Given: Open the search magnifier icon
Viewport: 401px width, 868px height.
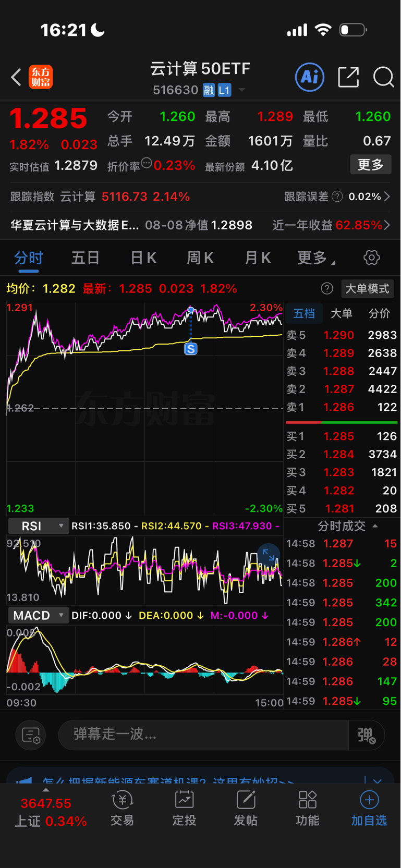Looking at the screenshot, I should point(383,77).
